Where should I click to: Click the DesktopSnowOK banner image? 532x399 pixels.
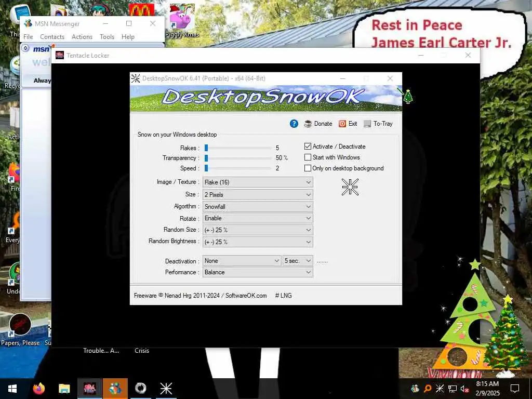[x=266, y=98]
